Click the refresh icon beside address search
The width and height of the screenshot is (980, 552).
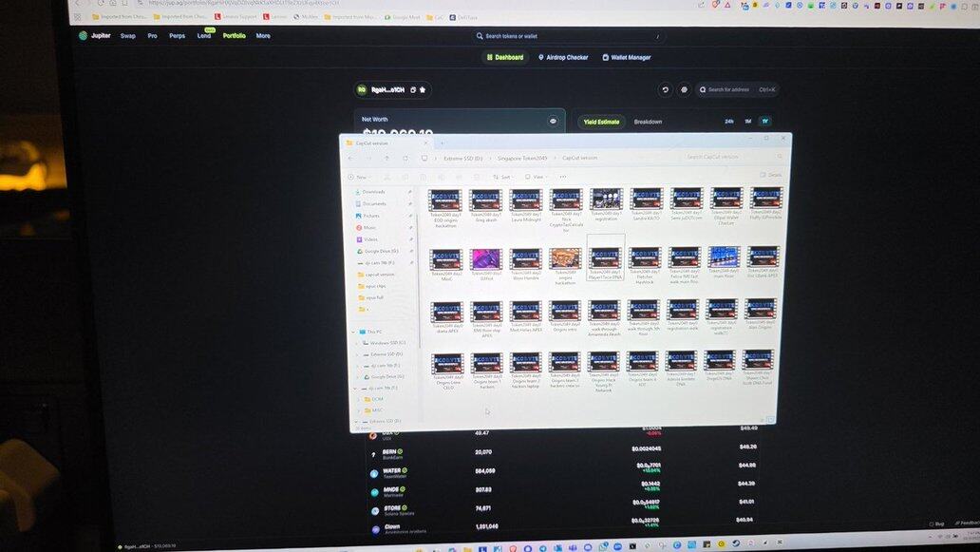(666, 90)
